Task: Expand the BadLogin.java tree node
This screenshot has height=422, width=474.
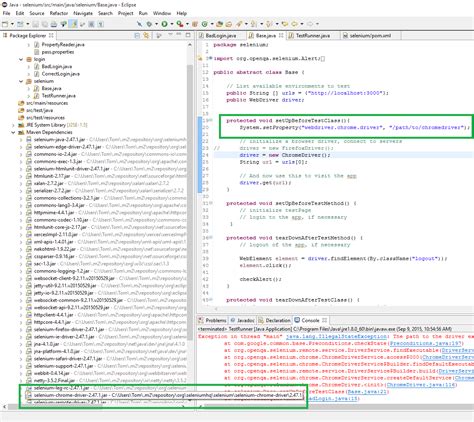Action: (29, 67)
